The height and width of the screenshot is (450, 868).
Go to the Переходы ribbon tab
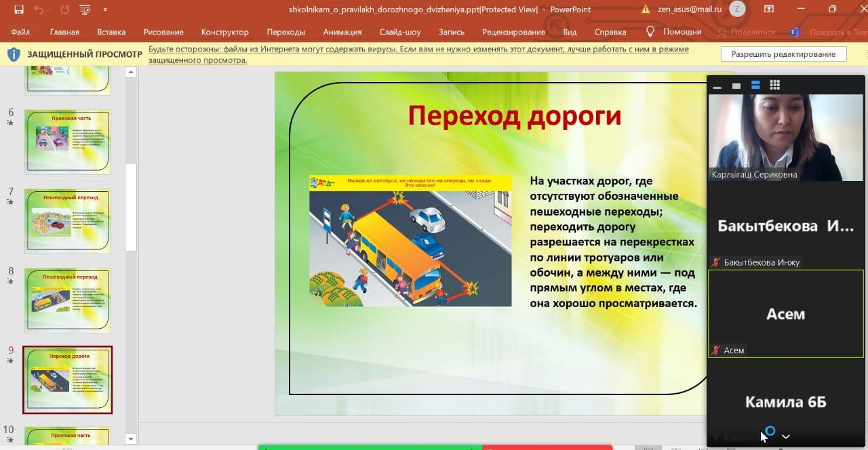click(x=286, y=32)
